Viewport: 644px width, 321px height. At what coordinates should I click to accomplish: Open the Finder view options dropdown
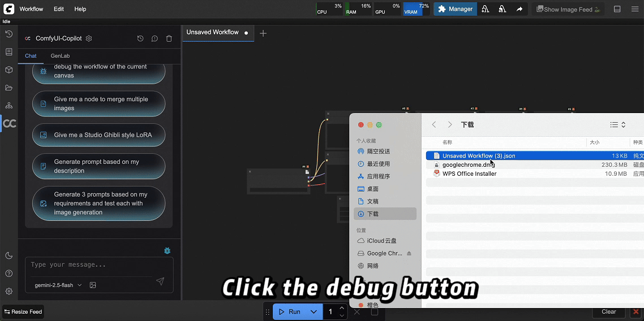click(617, 124)
